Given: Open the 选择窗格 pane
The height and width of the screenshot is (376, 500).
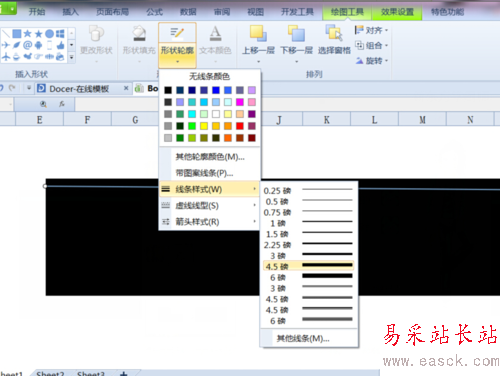Looking at the screenshot, I should pos(334,40).
